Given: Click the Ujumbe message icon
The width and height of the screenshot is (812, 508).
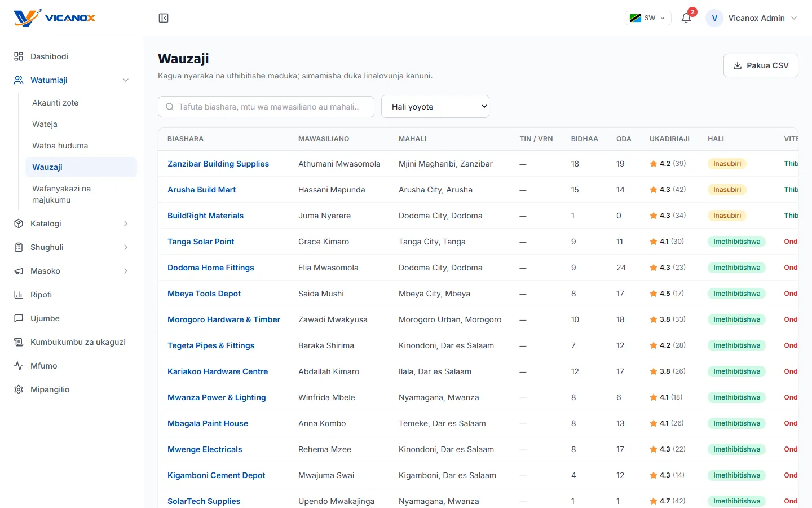Looking at the screenshot, I should pos(19,318).
